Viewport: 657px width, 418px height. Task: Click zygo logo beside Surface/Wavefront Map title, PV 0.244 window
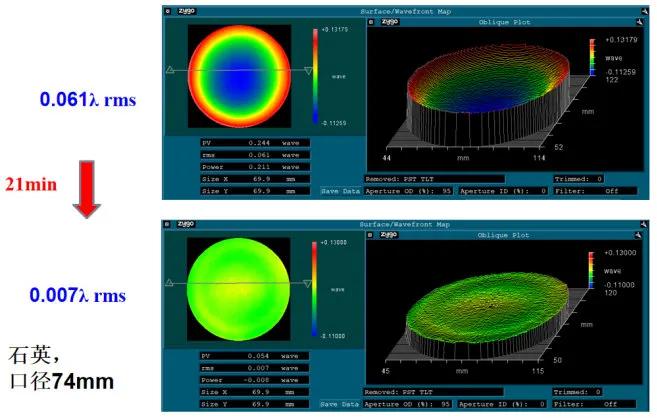click(186, 11)
